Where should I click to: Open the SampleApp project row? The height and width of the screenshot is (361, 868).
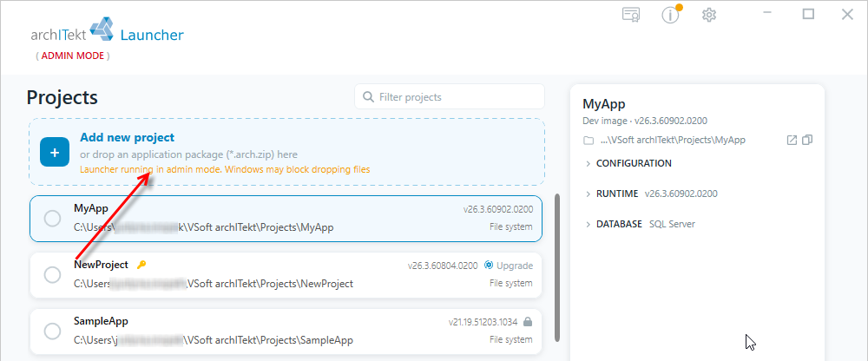coord(286,331)
